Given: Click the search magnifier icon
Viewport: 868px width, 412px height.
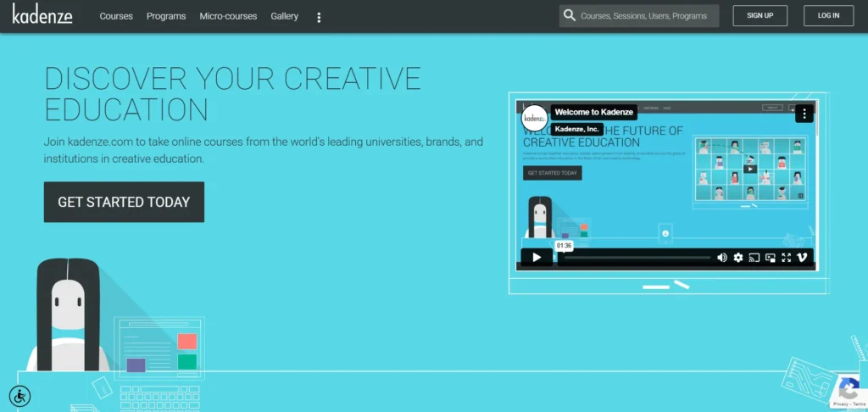Looking at the screenshot, I should (x=570, y=16).
